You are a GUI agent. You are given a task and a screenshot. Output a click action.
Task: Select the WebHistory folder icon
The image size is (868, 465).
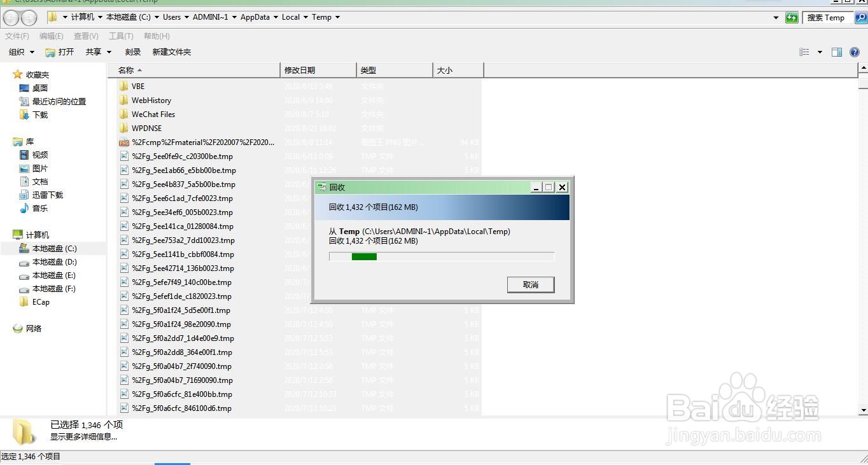pos(123,100)
